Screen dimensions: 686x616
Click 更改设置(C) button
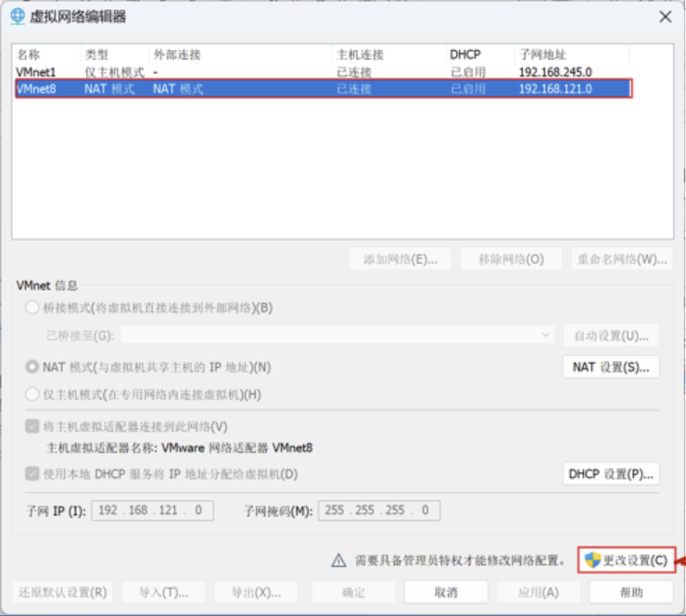[627, 560]
